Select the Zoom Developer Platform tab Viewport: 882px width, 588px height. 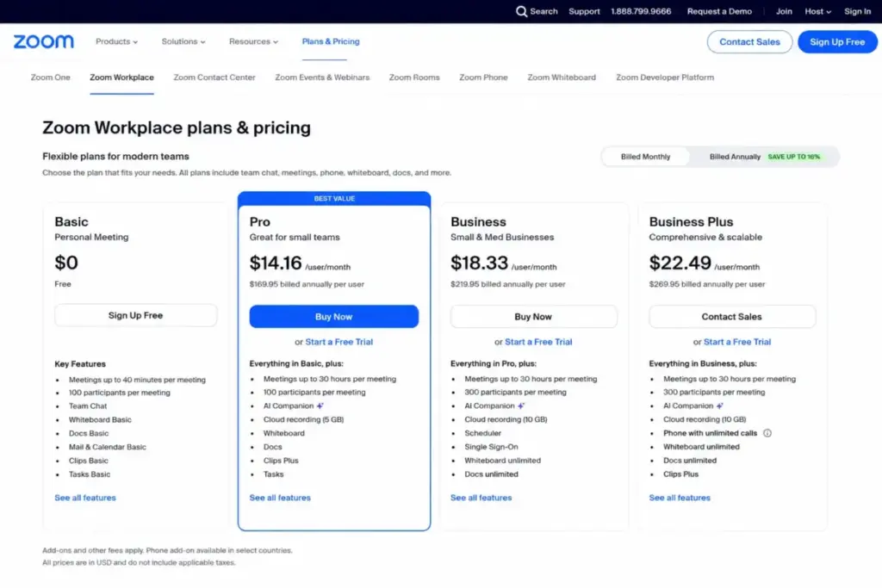[x=665, y=77]
